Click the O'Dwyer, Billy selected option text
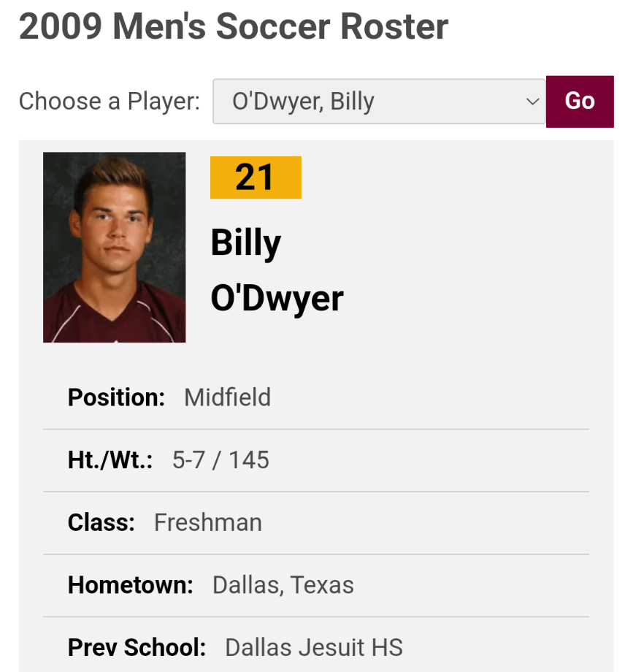625x672 pixels. coord(303,102)
